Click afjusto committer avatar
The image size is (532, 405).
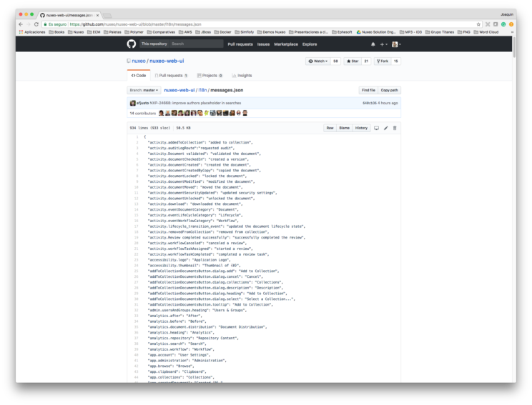133,103
